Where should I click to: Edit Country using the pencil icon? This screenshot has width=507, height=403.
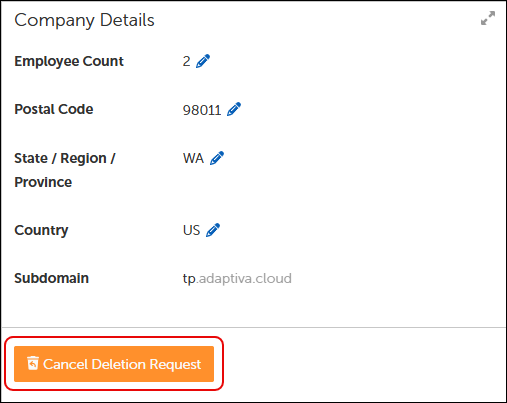[x=213, y=230]
